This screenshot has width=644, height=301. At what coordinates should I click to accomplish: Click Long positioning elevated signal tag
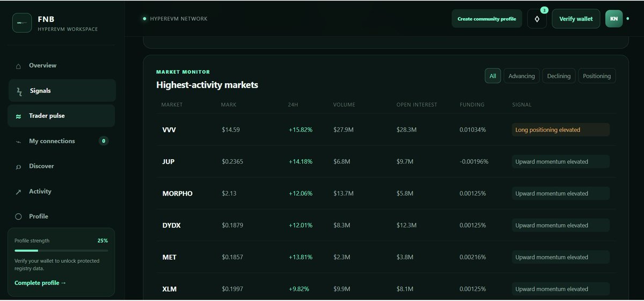point(561,130)
